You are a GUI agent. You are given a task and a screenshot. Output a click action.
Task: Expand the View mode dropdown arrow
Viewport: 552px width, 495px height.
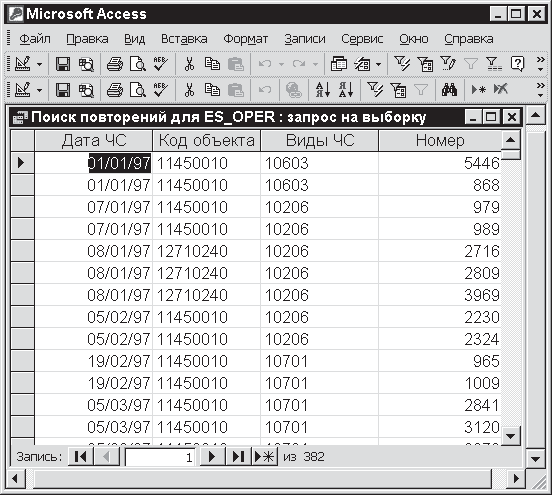click(39, 64)
